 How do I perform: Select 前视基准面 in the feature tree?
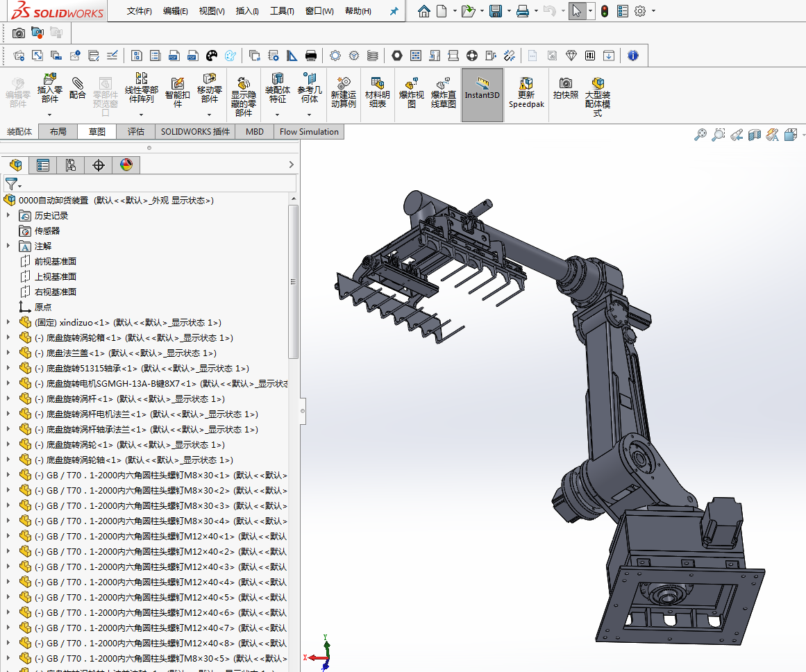point(55,261)
